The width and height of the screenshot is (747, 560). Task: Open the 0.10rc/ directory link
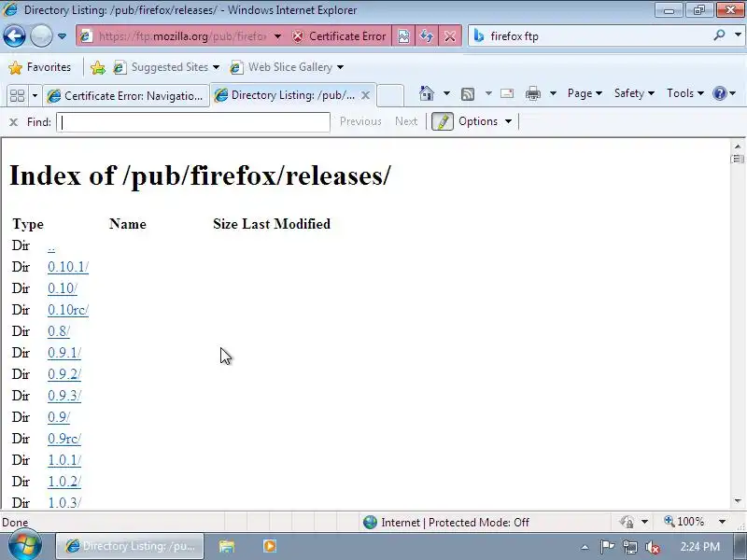click(68, 310)
